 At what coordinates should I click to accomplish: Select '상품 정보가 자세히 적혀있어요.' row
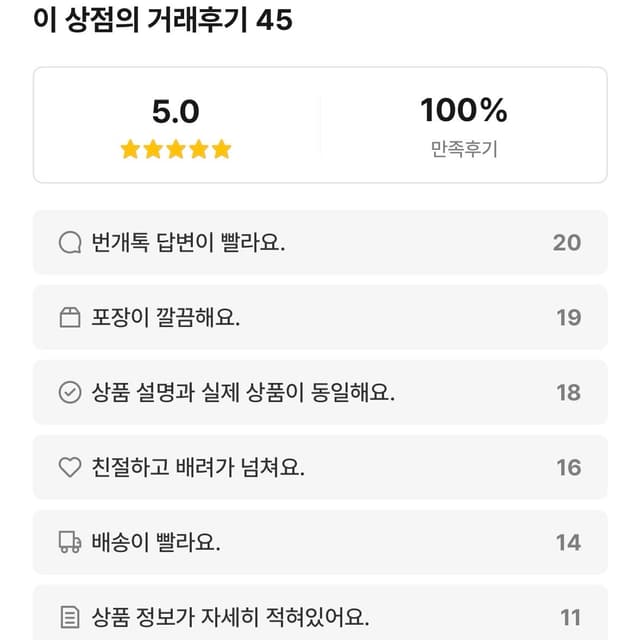[320, 613]
